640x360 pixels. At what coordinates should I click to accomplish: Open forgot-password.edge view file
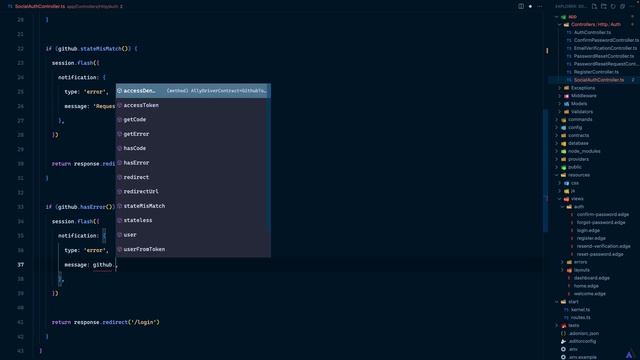pos(601,222)
